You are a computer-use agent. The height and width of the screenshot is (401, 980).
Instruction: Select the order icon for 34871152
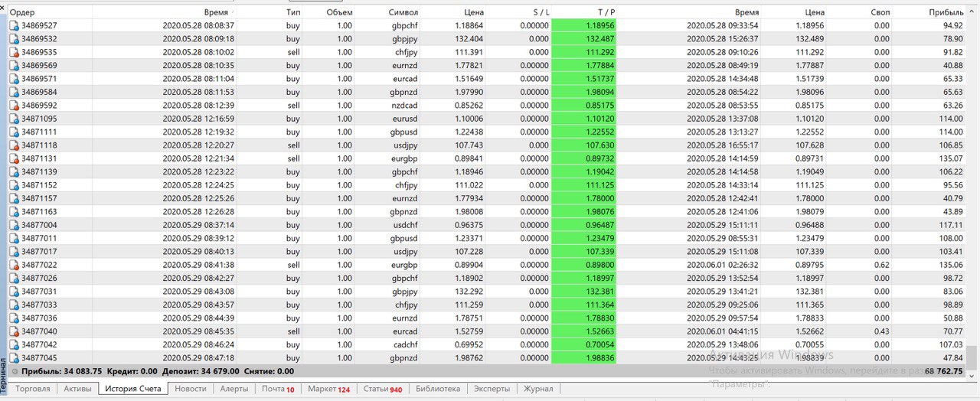click(14, 184)
